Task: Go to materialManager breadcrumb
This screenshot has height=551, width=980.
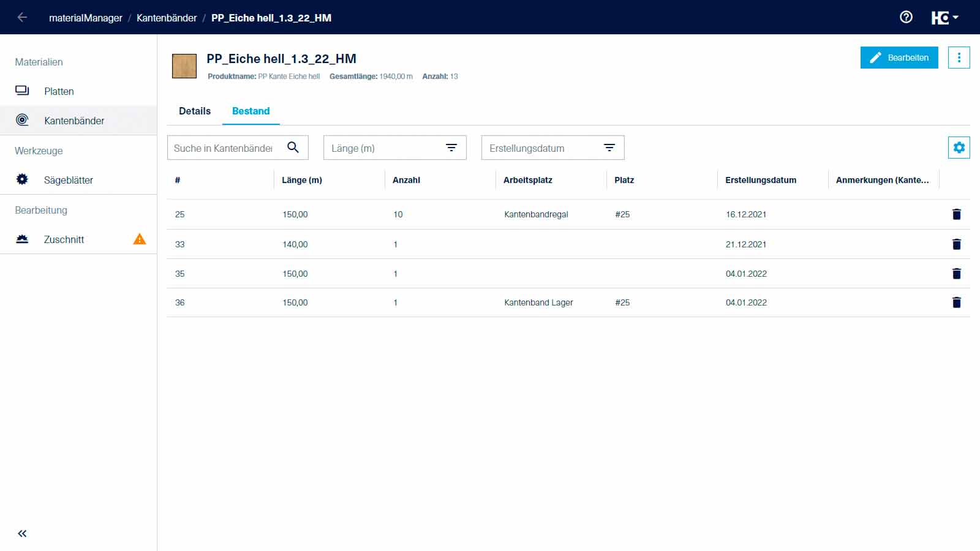Action: [x=86, y=18]
